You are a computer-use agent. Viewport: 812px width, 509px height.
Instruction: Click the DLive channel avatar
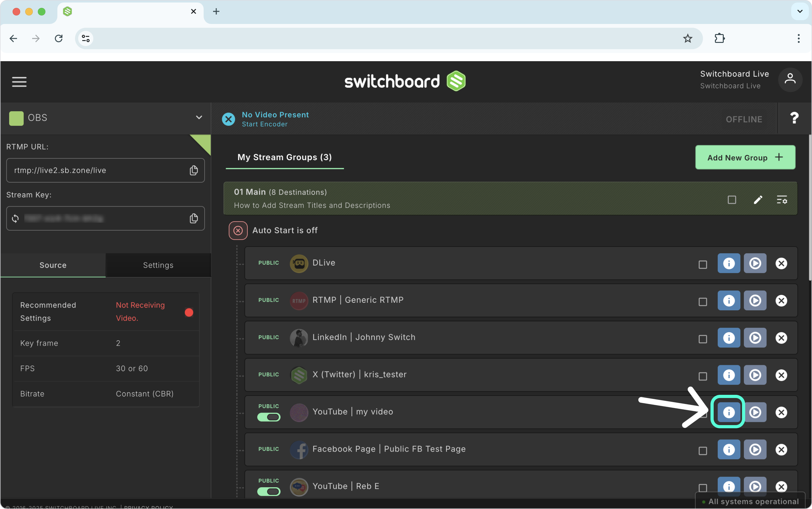pyautogui.click(x=299, y=263)
